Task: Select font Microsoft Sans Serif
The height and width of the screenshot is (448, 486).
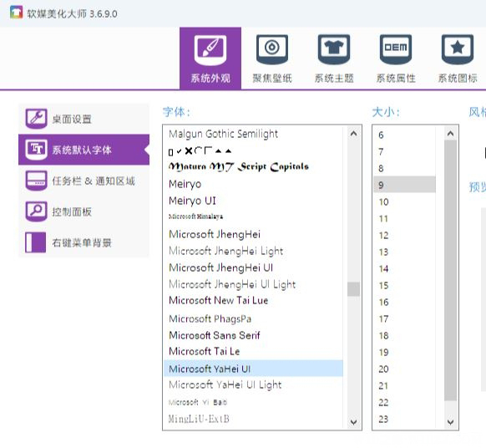Action: coord(253,335)
